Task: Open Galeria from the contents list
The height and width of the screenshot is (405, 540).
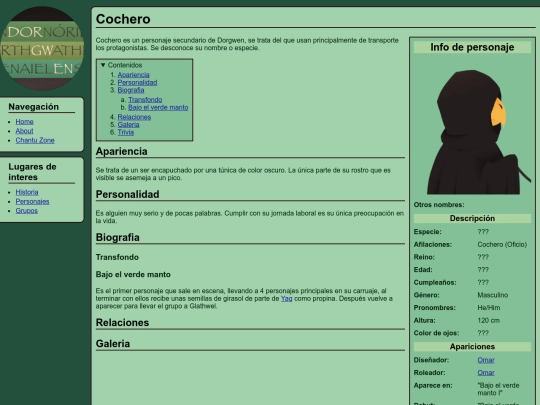Action: 128,124
